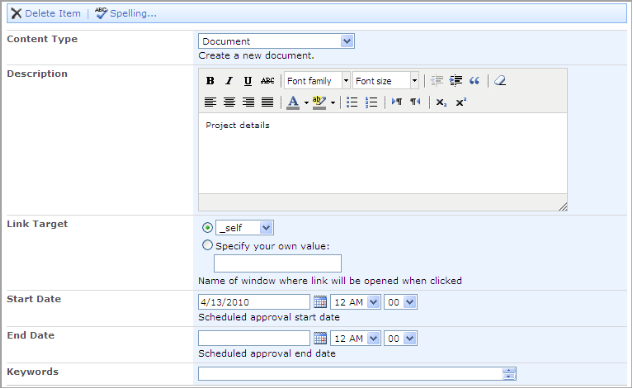Grab the editor resize handle
The width and height of the screenshot is (633, 389).
click(563, 206)
